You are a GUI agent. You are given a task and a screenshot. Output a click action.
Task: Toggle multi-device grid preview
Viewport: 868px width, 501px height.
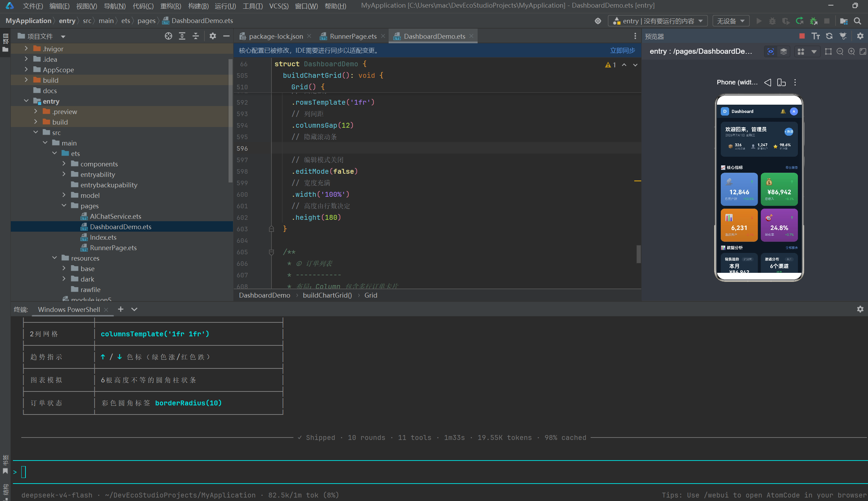click(x=801, y=52)
